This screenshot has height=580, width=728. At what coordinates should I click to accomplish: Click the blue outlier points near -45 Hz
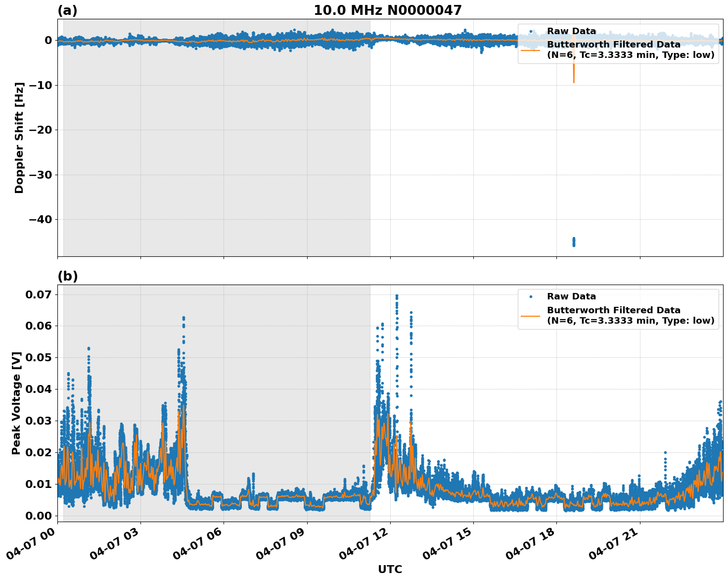[573, 241]
